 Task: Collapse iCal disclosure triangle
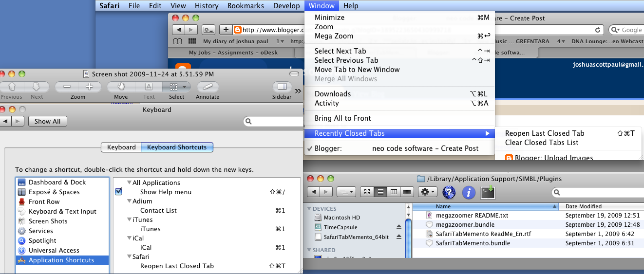[x=129, y=238]
